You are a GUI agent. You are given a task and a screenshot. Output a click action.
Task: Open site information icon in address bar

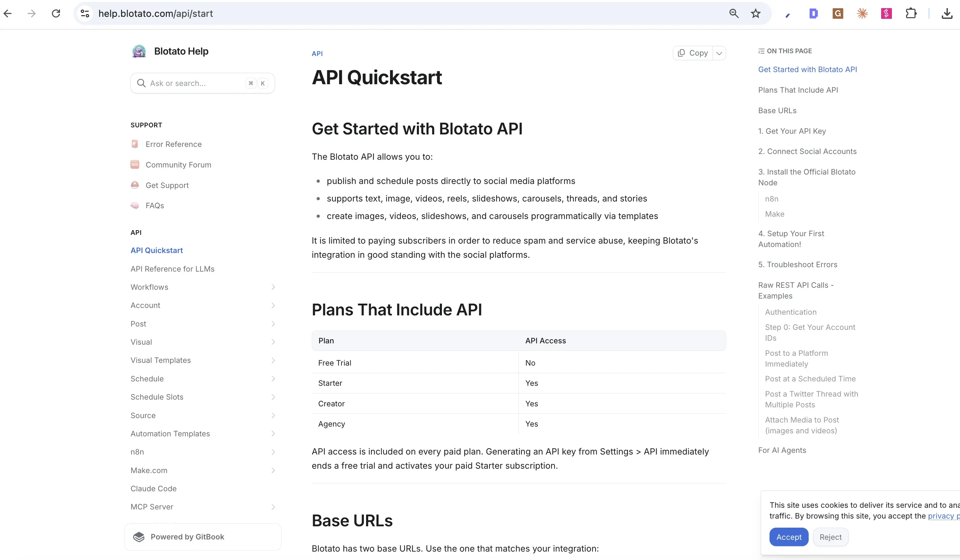[x=85, y=14]
